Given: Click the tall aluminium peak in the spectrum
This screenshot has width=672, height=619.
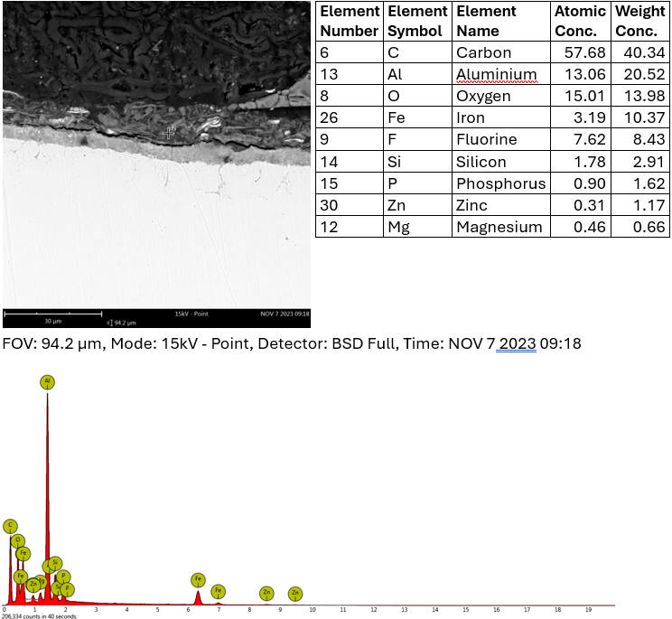Looking at the screenshot, I should (x=47, y=497).
